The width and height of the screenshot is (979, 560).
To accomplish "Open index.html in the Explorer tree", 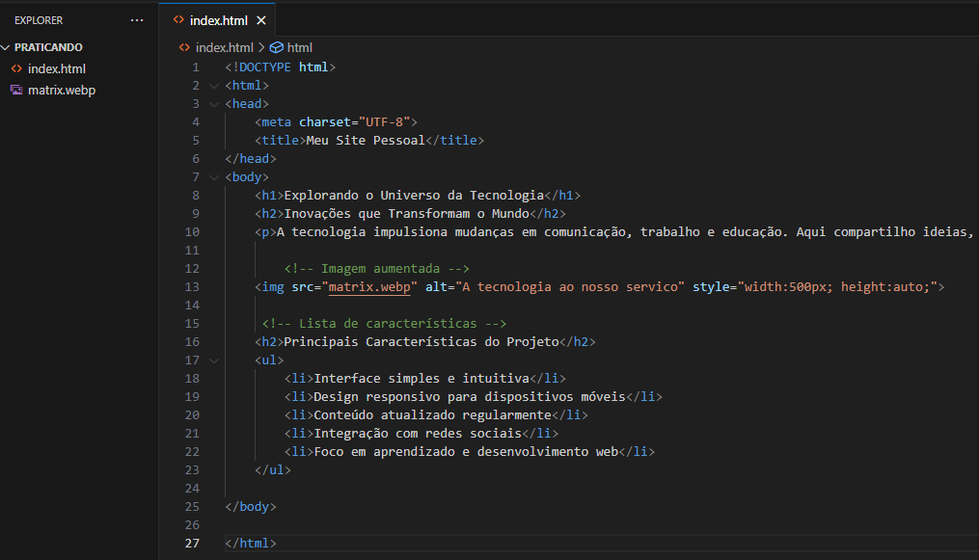I will click(56, 68).
